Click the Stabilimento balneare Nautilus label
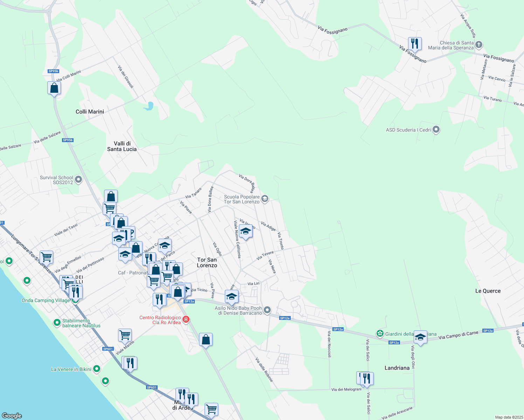This screenshot has height=420, width=524. 81,323
